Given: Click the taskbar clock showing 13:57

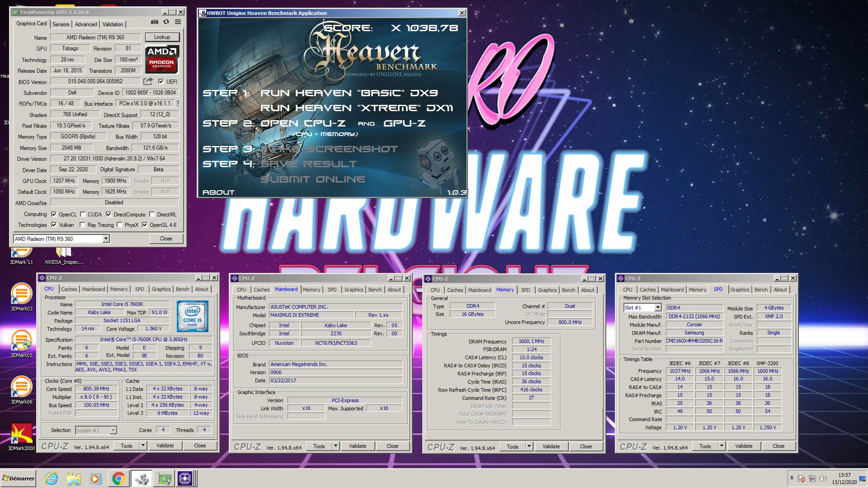Looking at the screenshot, I should point(844,479).
